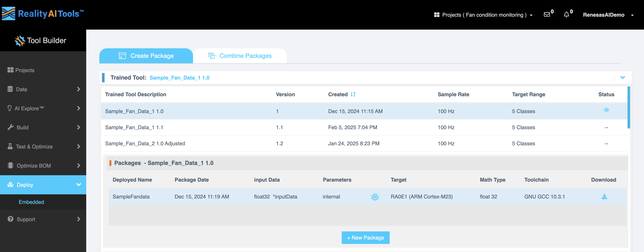Click the chip icon in the SampleFandata parameters
This screenshot has width=644, height=252.
(x=374, y=197)
